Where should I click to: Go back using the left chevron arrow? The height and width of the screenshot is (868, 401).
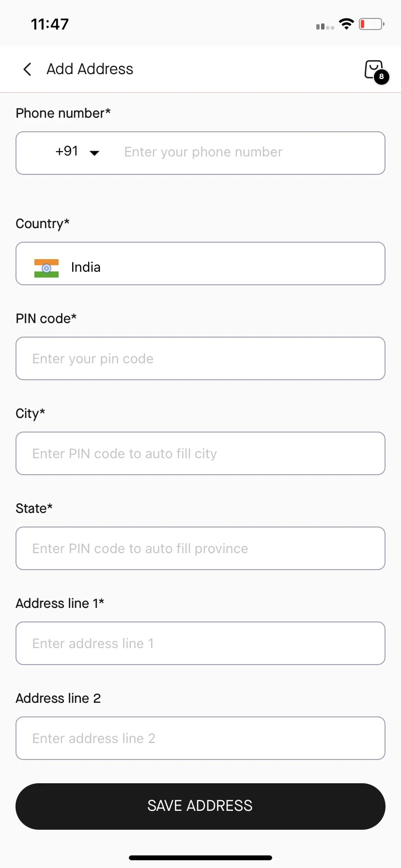28,69
